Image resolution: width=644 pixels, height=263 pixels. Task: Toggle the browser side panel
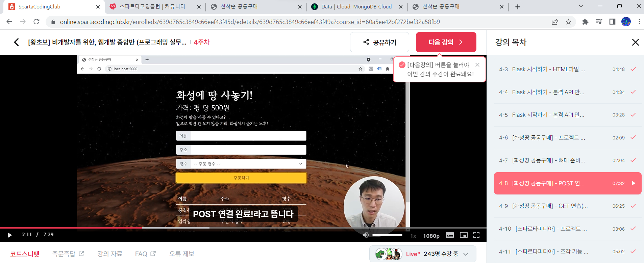[x=612, y=22]
